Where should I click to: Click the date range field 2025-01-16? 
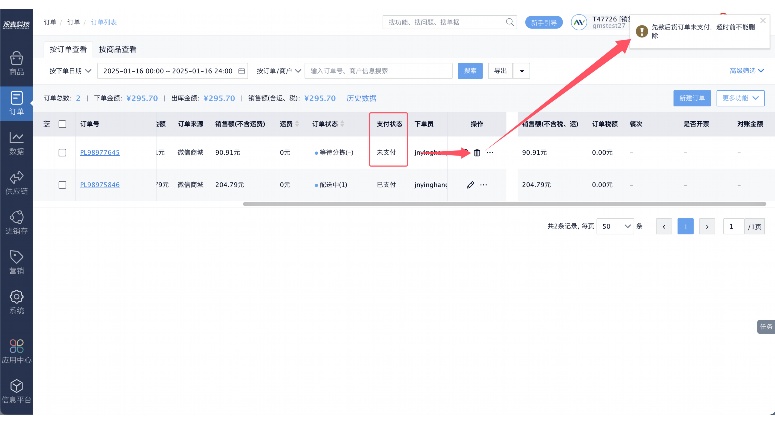tap(172, 71)
